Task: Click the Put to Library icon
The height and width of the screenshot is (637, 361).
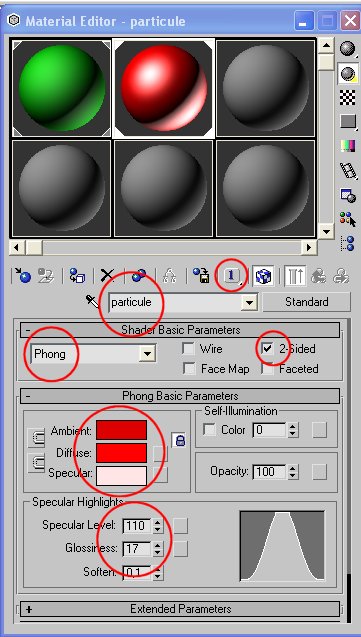Action: tap(201, 276)
